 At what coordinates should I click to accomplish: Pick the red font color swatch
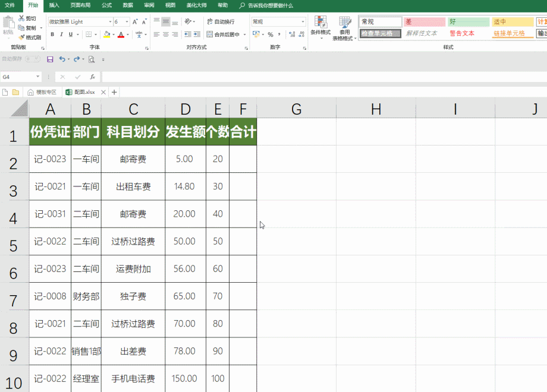pos(121,34)
